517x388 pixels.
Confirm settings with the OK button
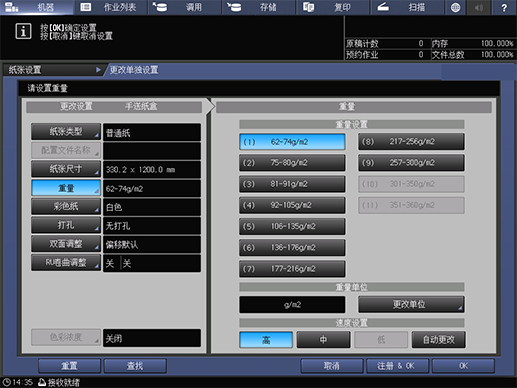tap(463, 366)
